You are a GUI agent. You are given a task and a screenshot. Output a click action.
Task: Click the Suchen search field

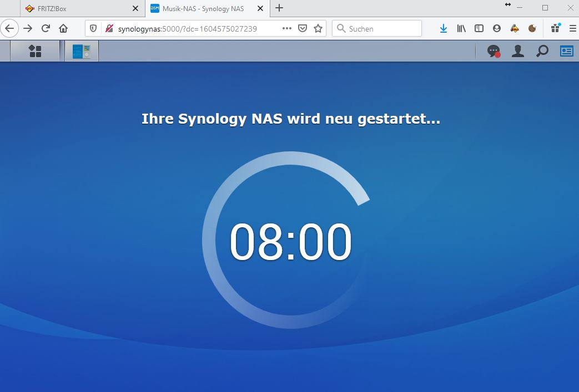click(x=376, y=28)
